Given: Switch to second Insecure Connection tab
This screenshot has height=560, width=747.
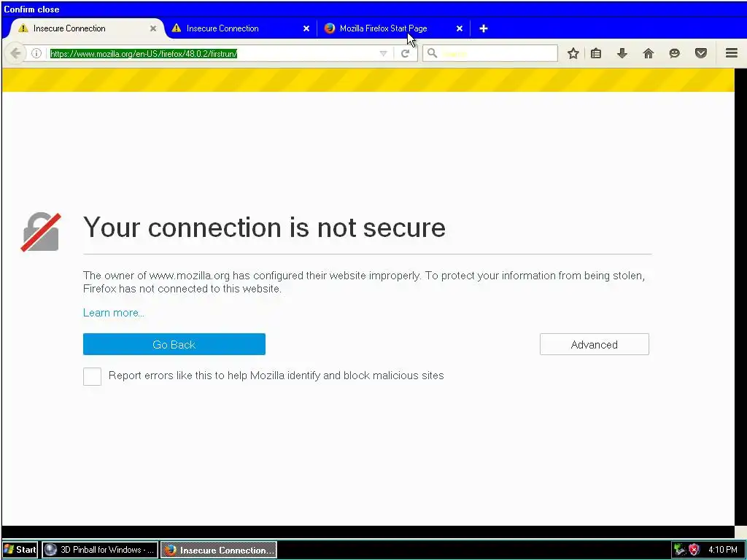Looking at the screenshot, I should click(241, 28).
